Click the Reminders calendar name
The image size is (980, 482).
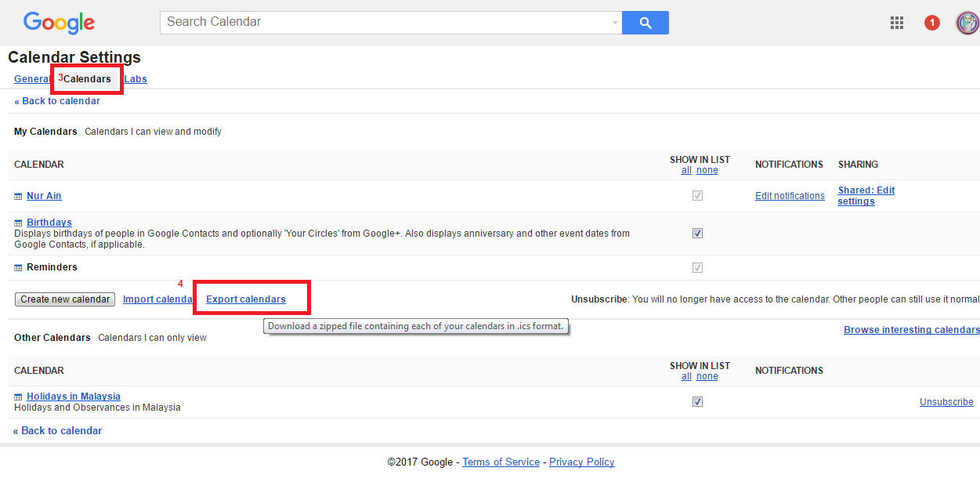point(52,267)
